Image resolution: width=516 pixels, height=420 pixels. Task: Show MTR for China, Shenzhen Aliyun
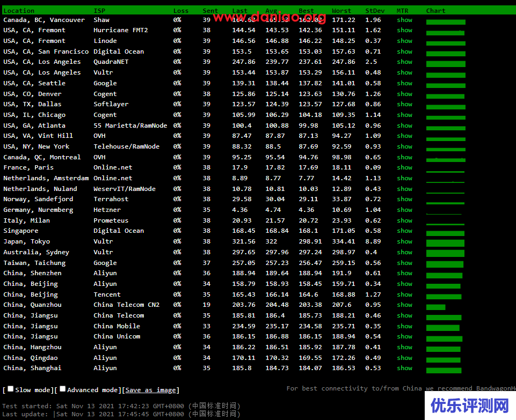point(404,273)
